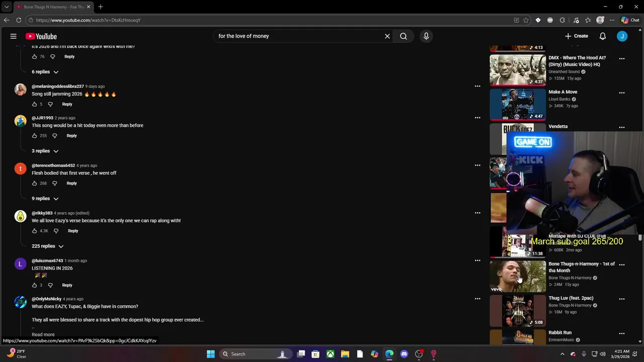The width and height of the screenshot is (644, 362).
Task: Open the browser extensions puzzle icon
Action: coord(562,20)
